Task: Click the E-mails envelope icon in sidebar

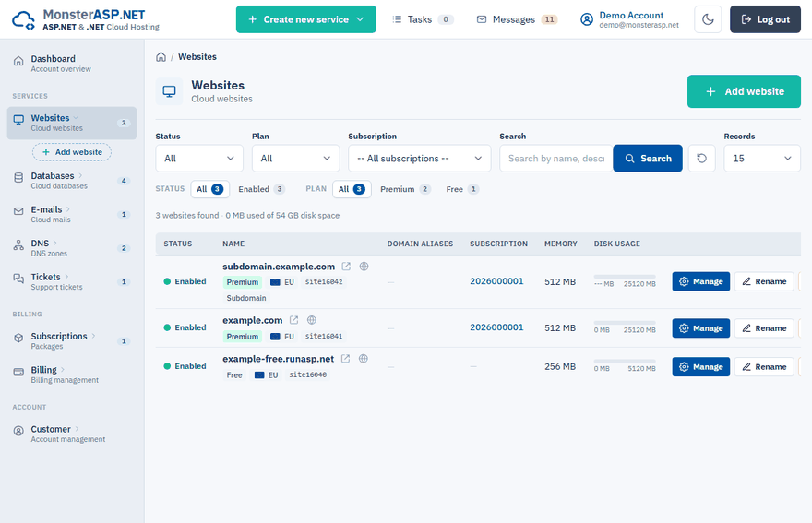Action: (18, 211)
